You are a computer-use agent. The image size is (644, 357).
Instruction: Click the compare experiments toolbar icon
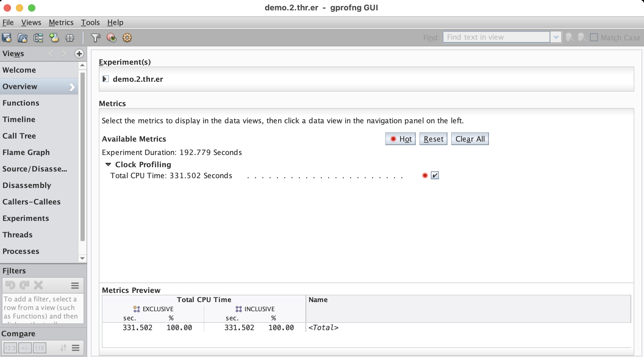coord(38,38)
